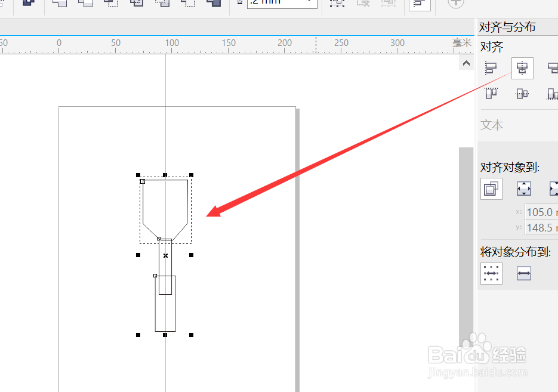Click the Create boundary icon
Viewport: 558px width, 392px height.
(x=214, y=3)
